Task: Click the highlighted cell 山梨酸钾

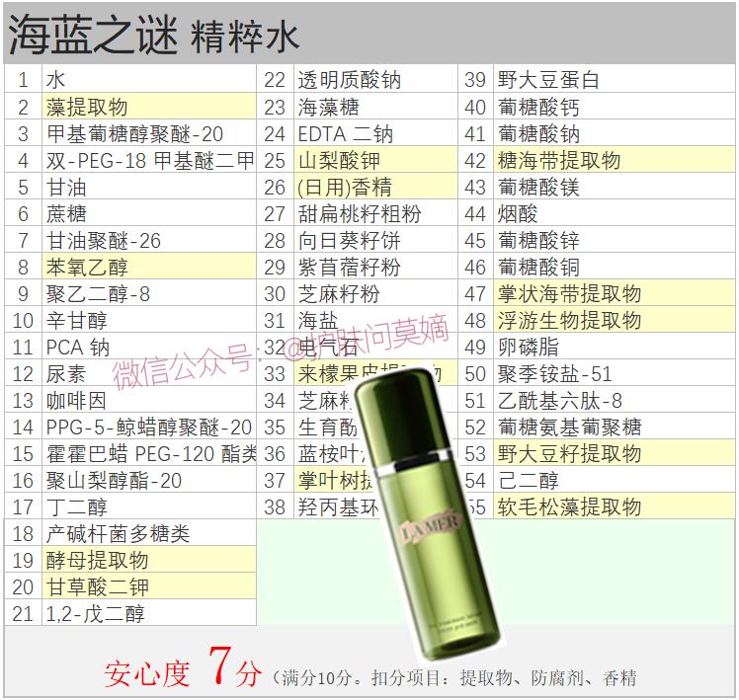Action: click(x=375, y=160)
